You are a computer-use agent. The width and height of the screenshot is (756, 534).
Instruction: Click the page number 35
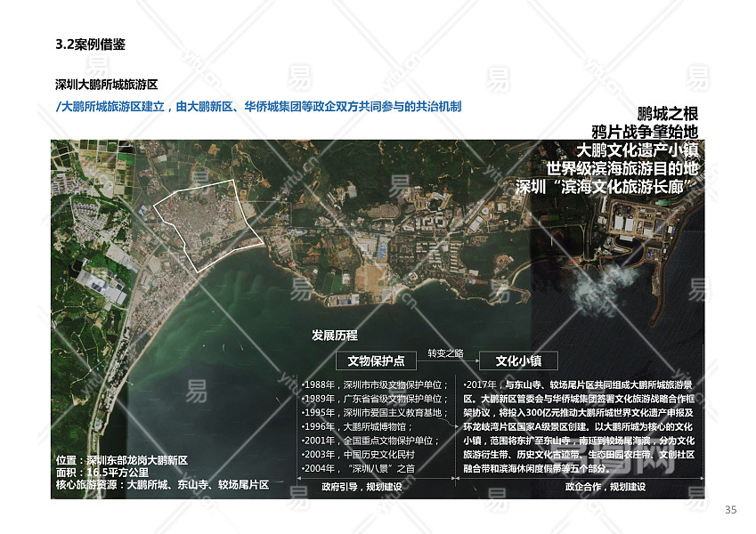(730, 509)
